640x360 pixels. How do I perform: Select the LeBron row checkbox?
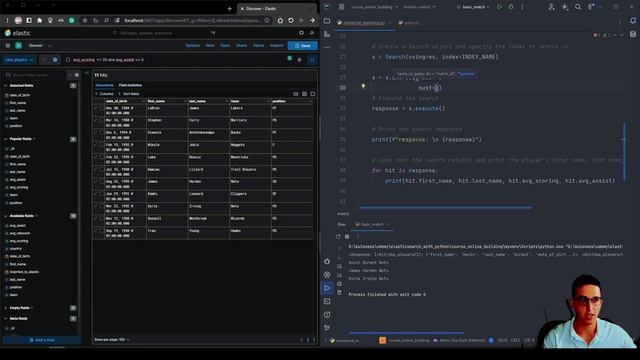(101, 108)
